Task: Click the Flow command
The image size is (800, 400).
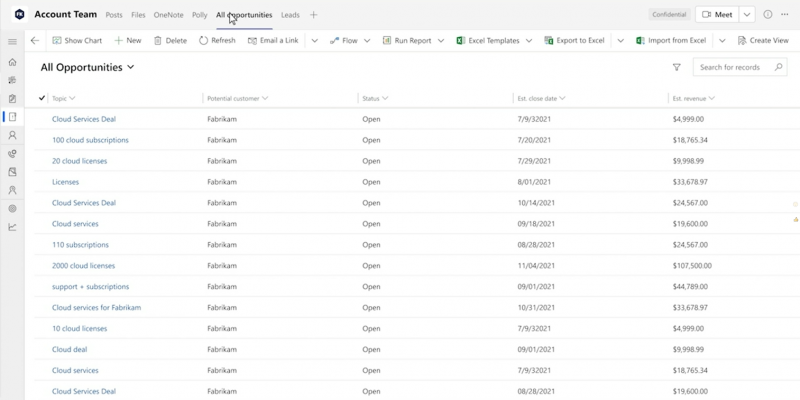Action: [x=343, y=40]
